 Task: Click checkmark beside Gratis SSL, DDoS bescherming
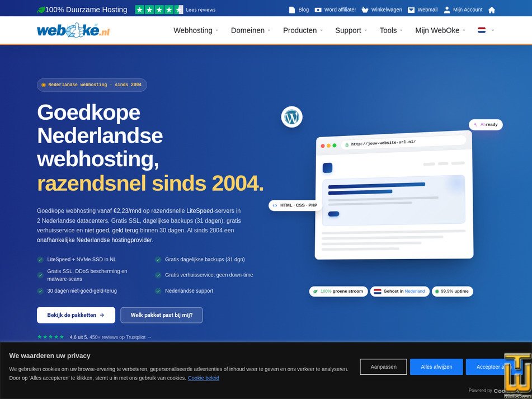pyautogui.click(x=40, y=275)
